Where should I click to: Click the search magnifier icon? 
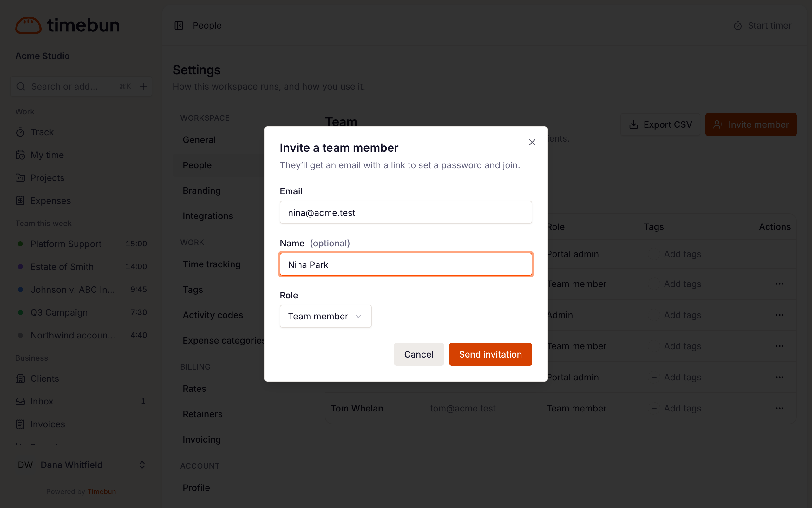click(x=21, y=86)
